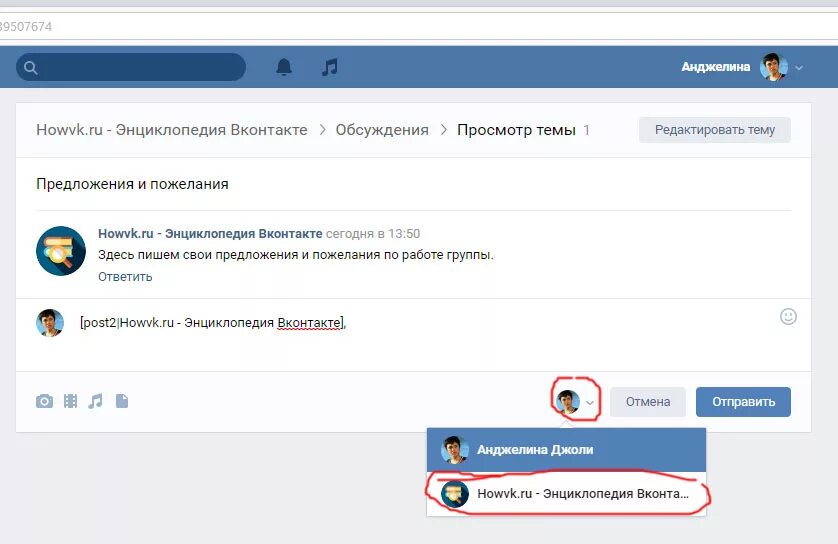
Task: Click post text Здесь пишем свои предложения
Action: tap(296, 255)
